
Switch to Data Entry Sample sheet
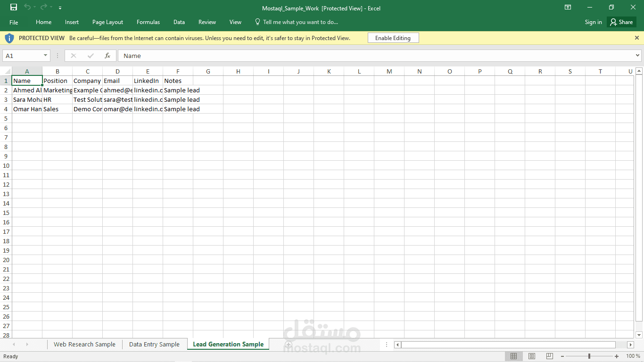[154, 345]
